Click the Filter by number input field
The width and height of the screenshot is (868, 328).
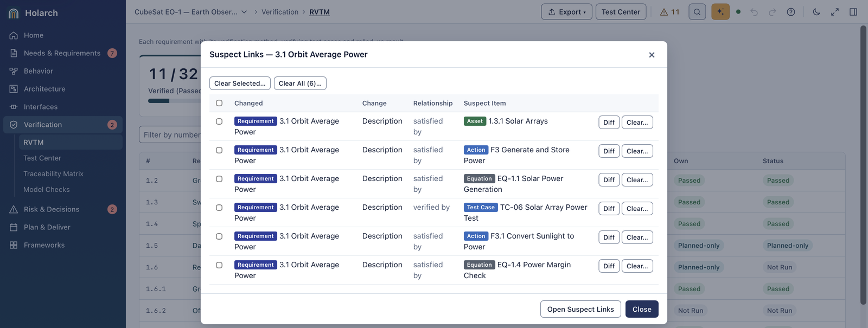pos(170,135)
